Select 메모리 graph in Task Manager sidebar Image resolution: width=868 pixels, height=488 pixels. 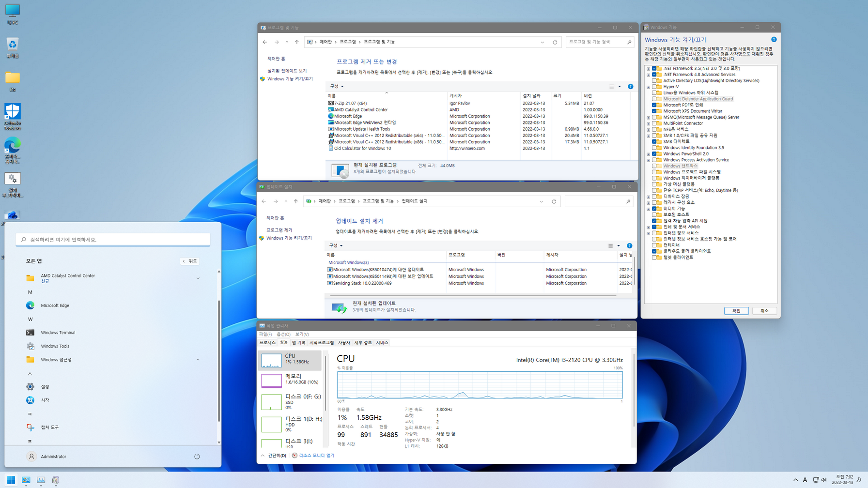pyautogui.click(x=290, y=380)
